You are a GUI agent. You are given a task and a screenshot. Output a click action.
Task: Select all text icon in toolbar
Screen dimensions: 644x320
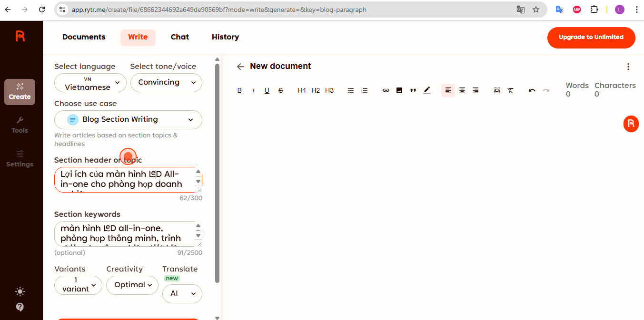tap(497, 90)
